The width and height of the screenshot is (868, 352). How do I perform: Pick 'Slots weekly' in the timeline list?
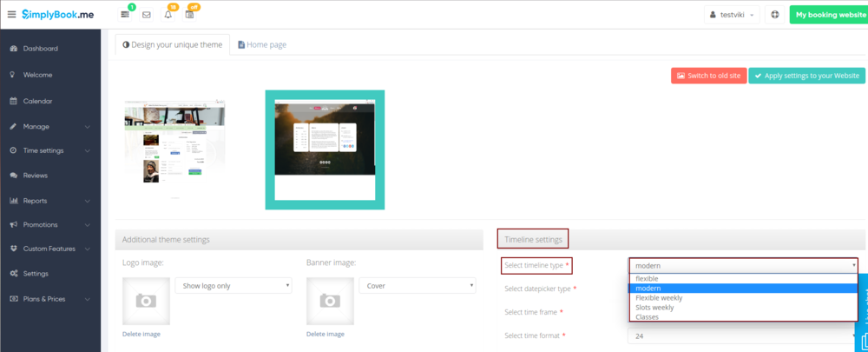pos(654,308)
